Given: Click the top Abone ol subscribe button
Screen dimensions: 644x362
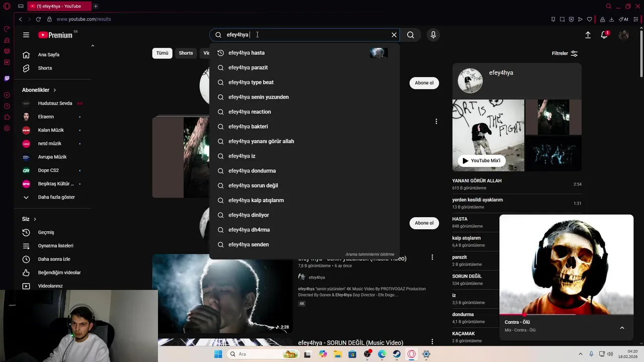Looking at the screenshot, I should point(424,83).
